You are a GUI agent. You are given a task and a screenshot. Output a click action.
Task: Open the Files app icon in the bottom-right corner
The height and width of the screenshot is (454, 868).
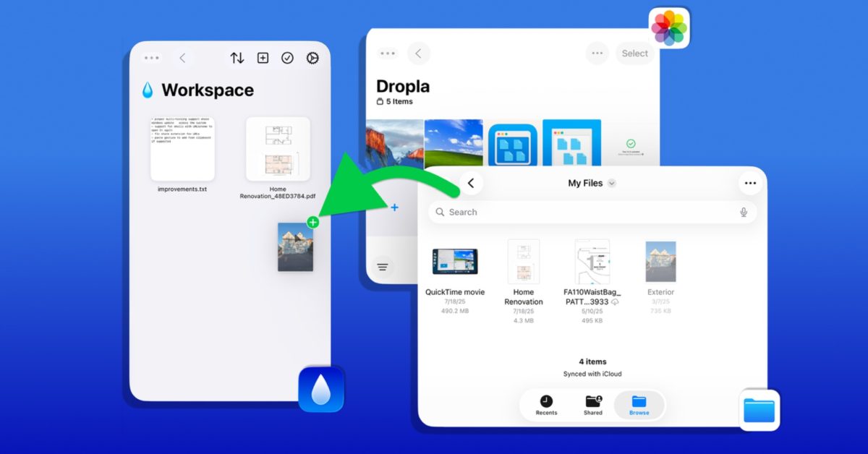pyautogui.click(x=759, y=409)
